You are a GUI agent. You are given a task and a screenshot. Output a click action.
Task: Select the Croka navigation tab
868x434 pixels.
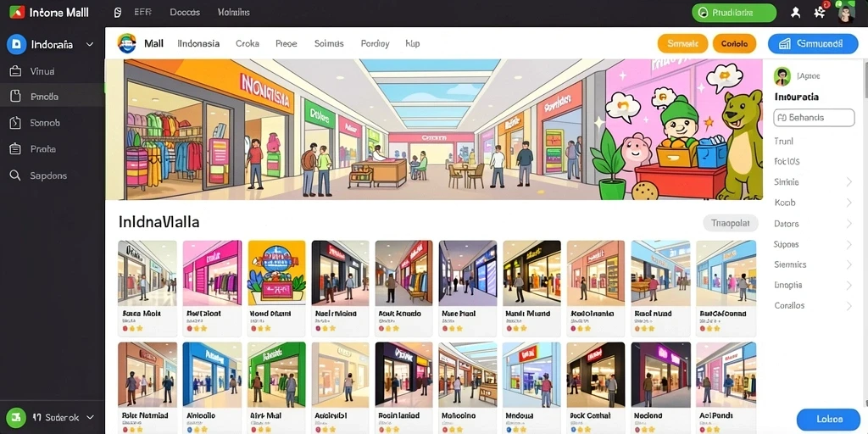(x=247, y=43)
